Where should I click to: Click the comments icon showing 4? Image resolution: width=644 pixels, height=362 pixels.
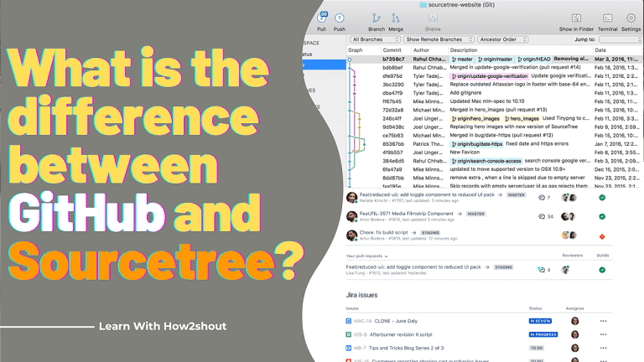pyautogui.click(x=542, y=270)
